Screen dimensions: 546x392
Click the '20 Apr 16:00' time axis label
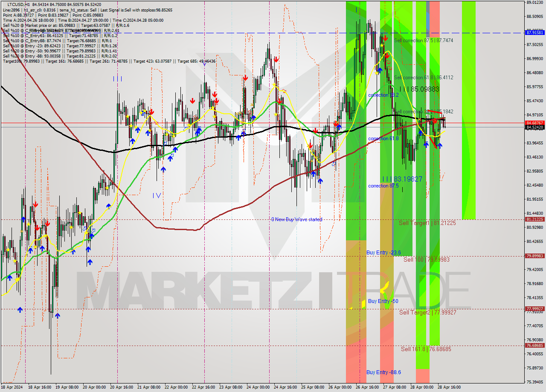click(122, 387)
